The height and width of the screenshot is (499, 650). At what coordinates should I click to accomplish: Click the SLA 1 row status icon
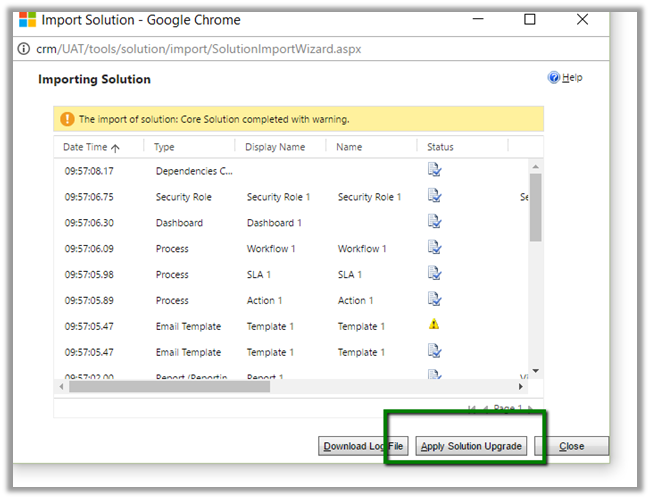pyautogui.click(x=435, y=273)
